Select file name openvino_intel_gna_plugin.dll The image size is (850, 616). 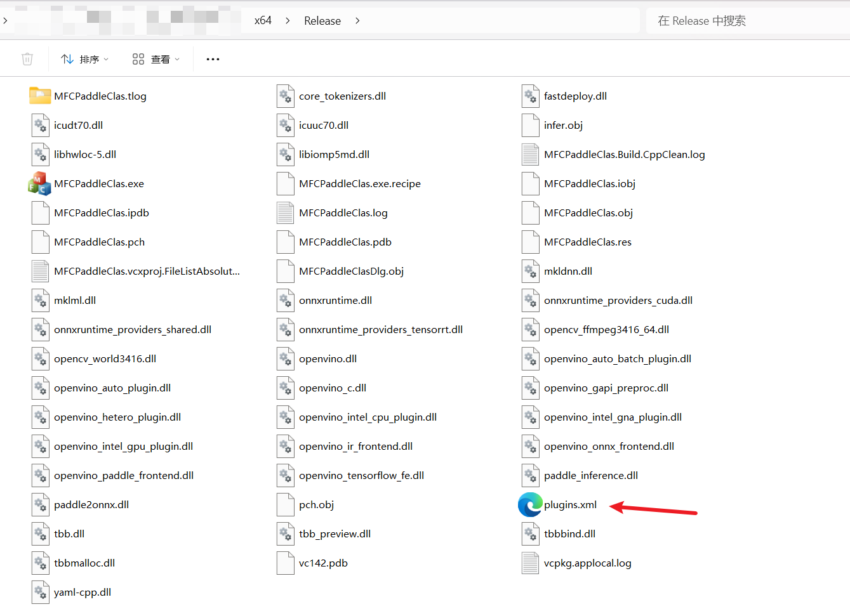pyautogui.click(x=613, y=417)
